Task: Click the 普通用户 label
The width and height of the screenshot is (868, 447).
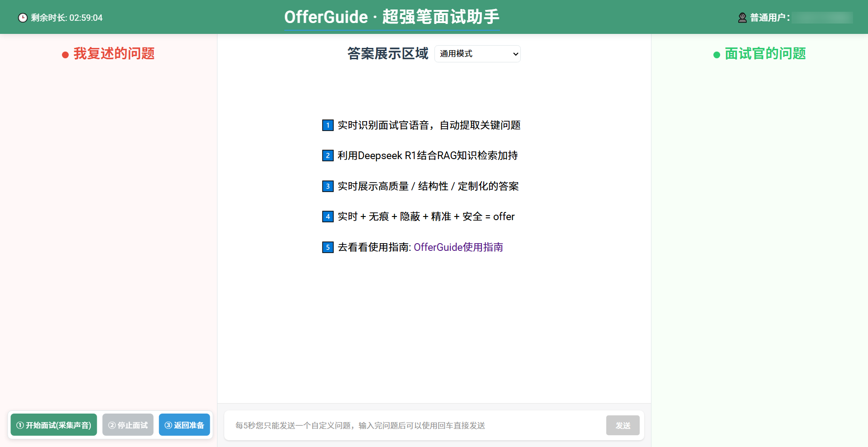Action: click(x=770, y=18)
